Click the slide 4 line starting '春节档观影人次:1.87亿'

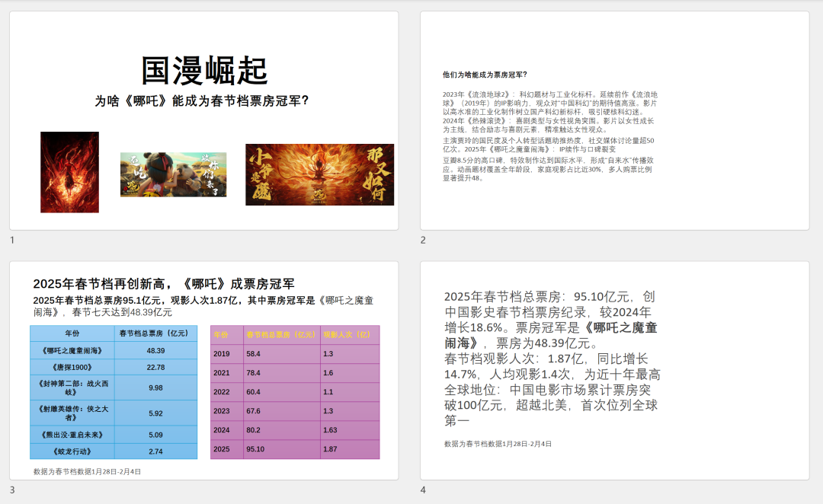click(x=552, y=367)
